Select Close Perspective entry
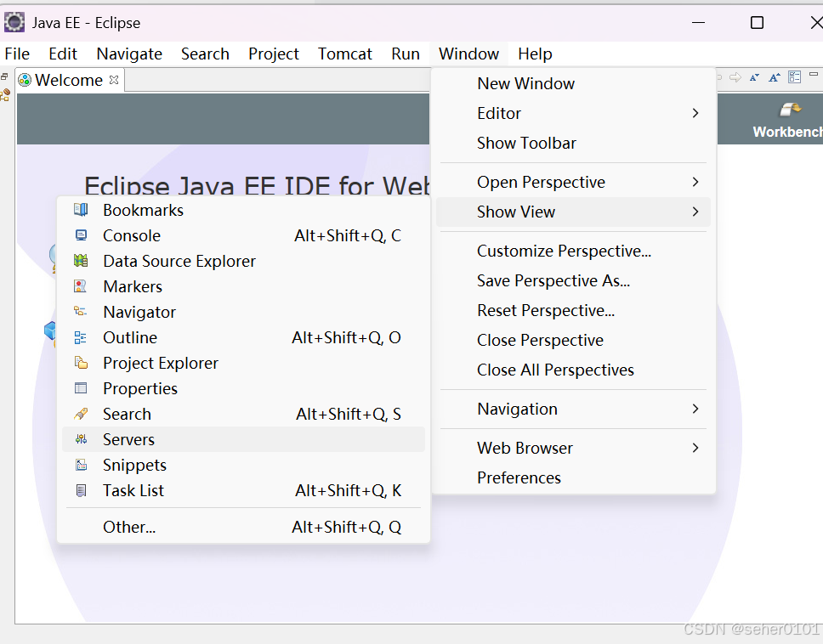 pos(573,341)
